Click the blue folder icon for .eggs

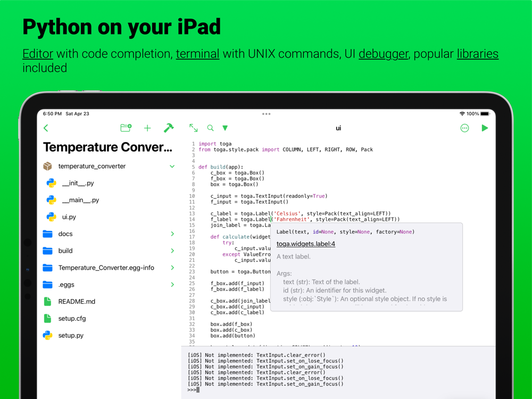tap(47, 284)
